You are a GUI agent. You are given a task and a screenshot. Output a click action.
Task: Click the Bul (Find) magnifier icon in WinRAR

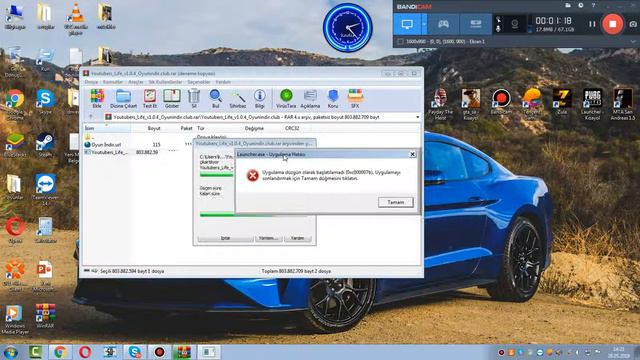click(x=216, y=99)
